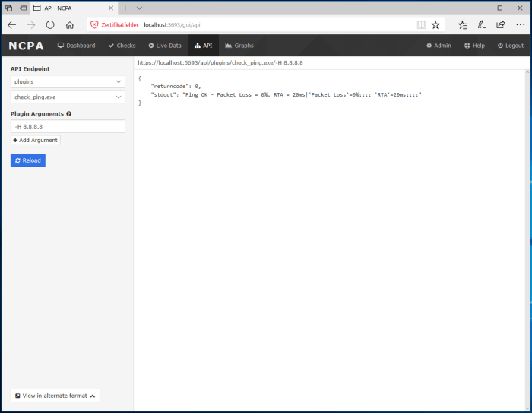Image resolution: width=532 pixels, height=413 pixels.
Task: Open reading view book icon
Action: (x=421, y=25)
